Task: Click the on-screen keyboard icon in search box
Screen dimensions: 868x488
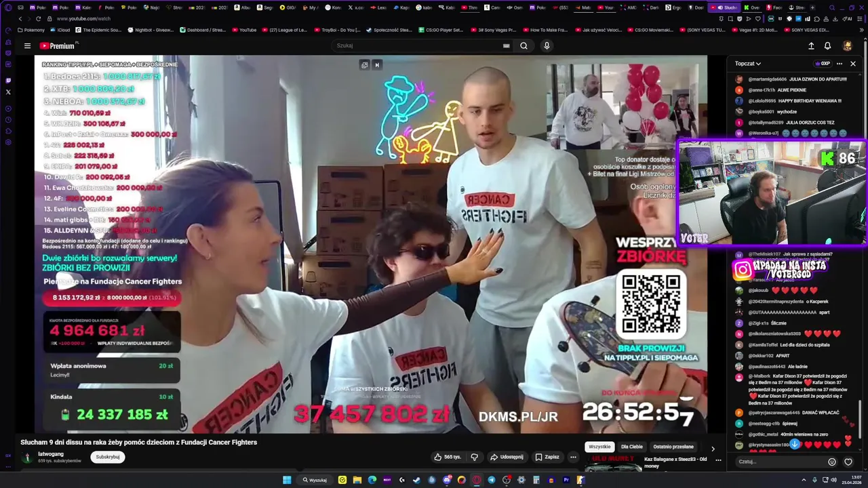Action: click(506, 46)
